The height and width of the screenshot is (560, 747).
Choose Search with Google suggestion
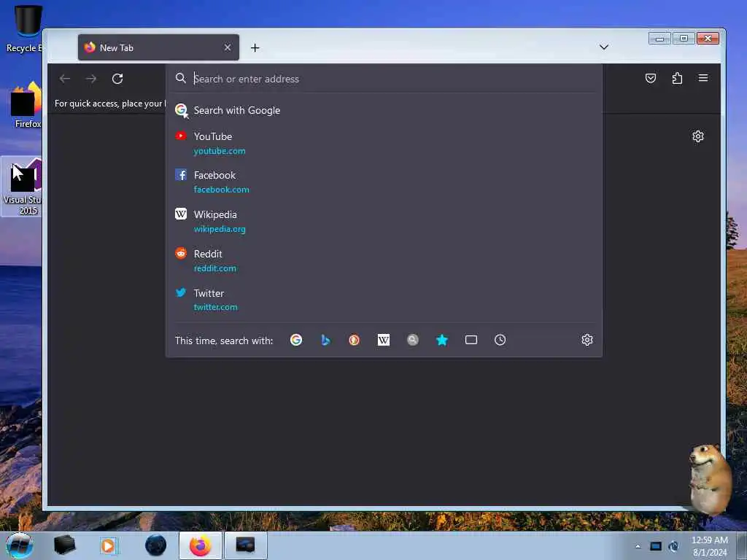point(384,110)
